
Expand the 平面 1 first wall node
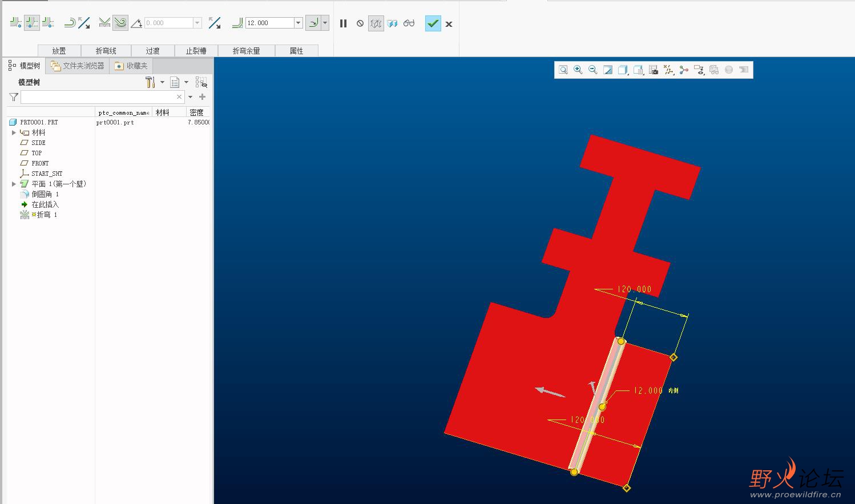(x=14, y=184)
